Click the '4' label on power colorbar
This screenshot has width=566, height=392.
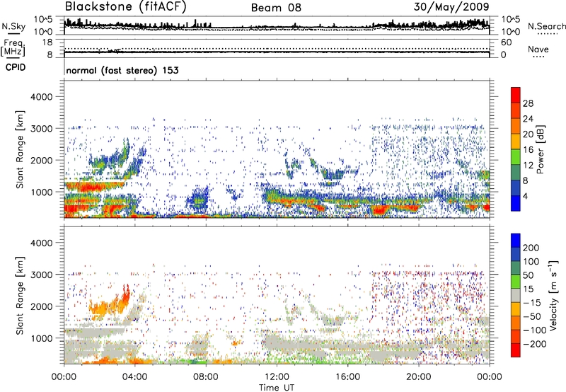(526, 196)
